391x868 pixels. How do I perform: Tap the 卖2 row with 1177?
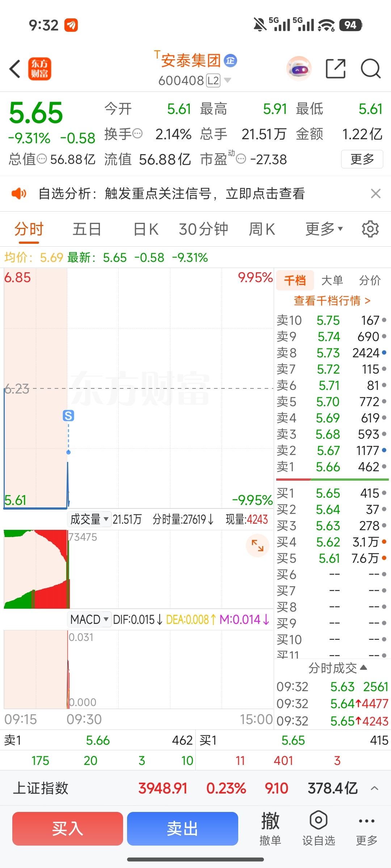coord(332,450)
